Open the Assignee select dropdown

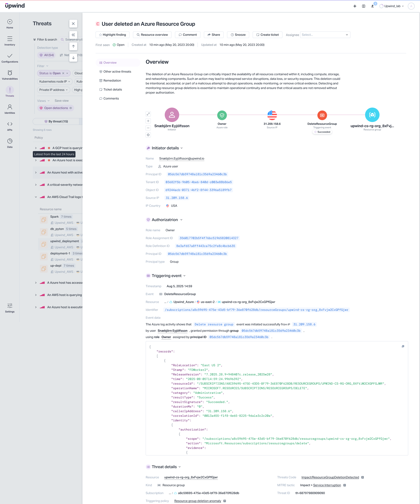(x=325, y=35)
